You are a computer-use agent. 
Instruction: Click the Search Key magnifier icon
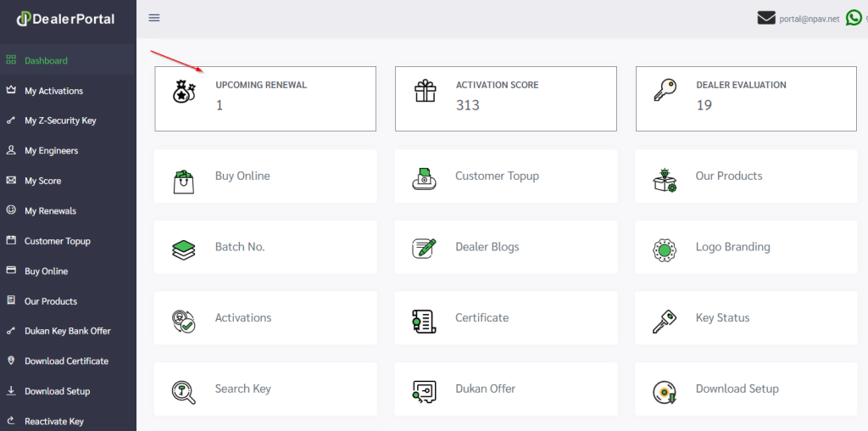pyautogui.click(x=184, y=390)
